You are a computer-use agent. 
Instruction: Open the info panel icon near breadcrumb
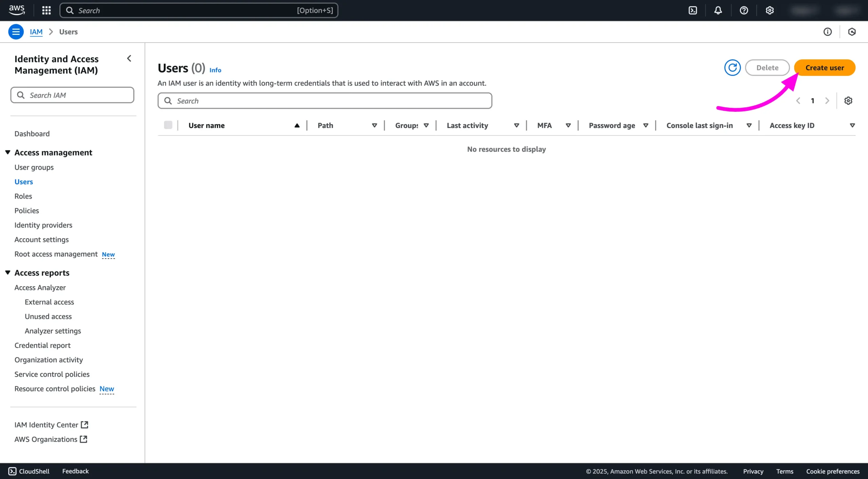[x=827, y=32]
